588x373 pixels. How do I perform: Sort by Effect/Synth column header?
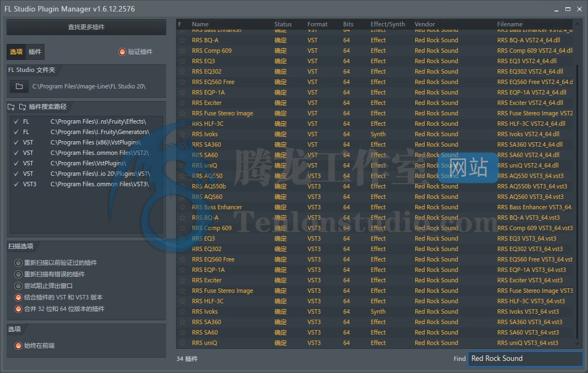[x=388, y=24]
